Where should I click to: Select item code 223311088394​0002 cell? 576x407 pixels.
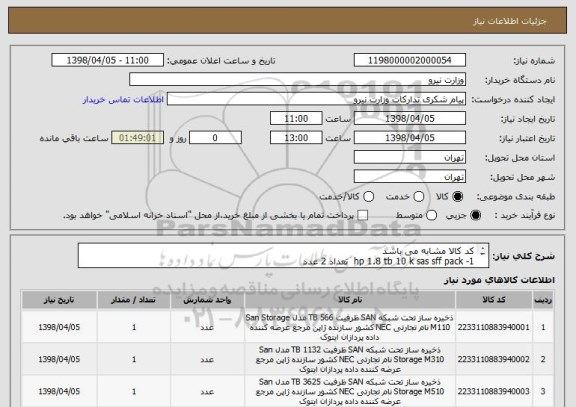click(494, 359)
